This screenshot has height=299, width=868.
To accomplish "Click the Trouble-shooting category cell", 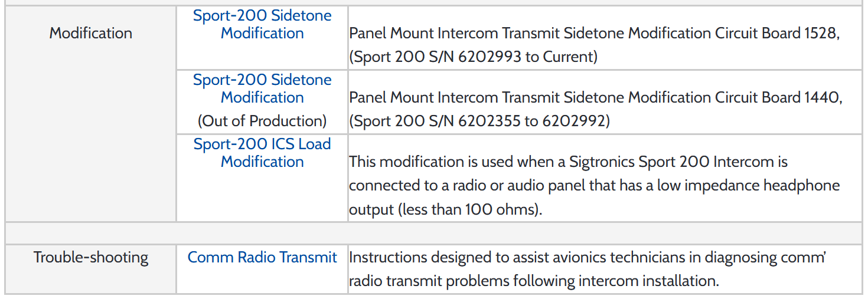I will coord(90,258).
